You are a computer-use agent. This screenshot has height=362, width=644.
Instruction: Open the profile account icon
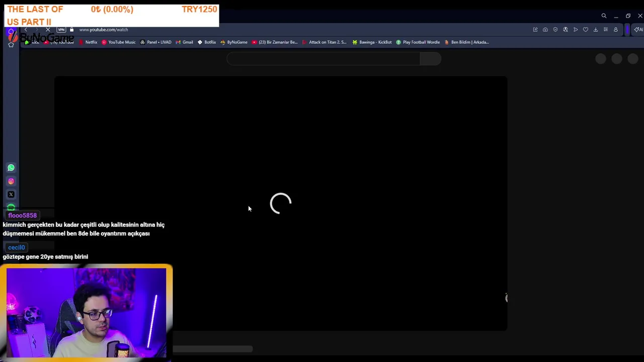click(x=615, y=30)
